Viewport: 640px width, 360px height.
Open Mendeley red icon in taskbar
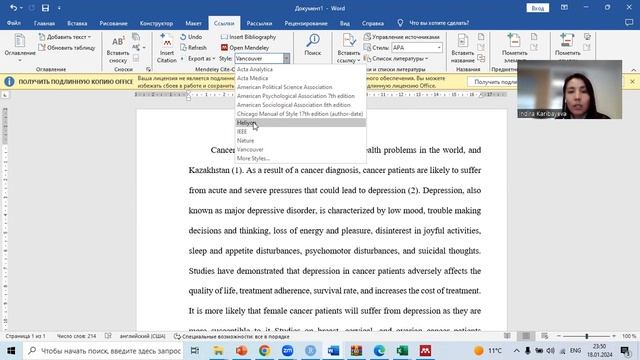(x=425, y=350)
